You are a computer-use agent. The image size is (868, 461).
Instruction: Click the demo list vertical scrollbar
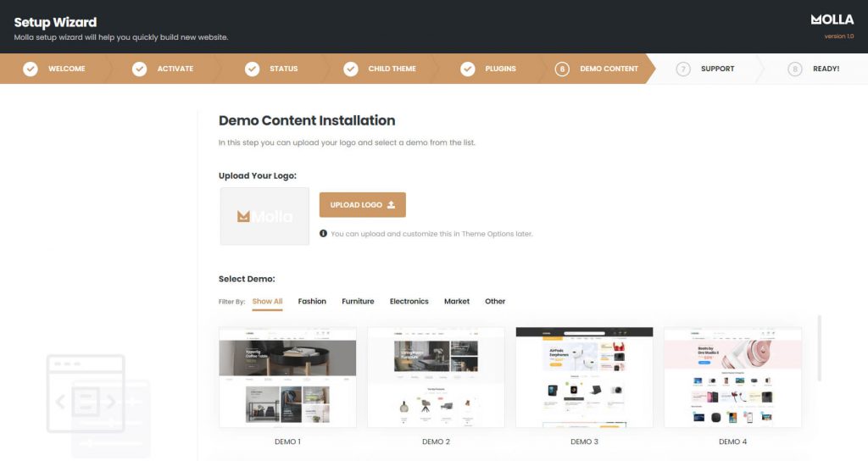(819, 347)
